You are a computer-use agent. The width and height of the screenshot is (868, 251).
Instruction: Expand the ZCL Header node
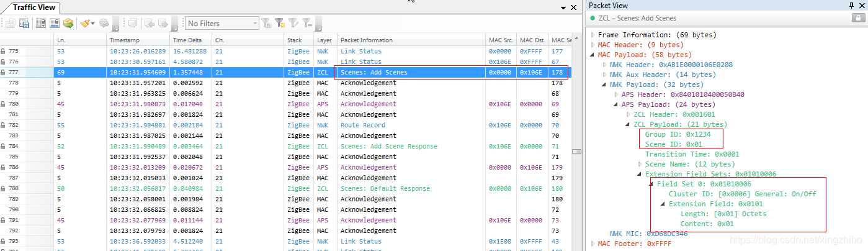[629, 114]
